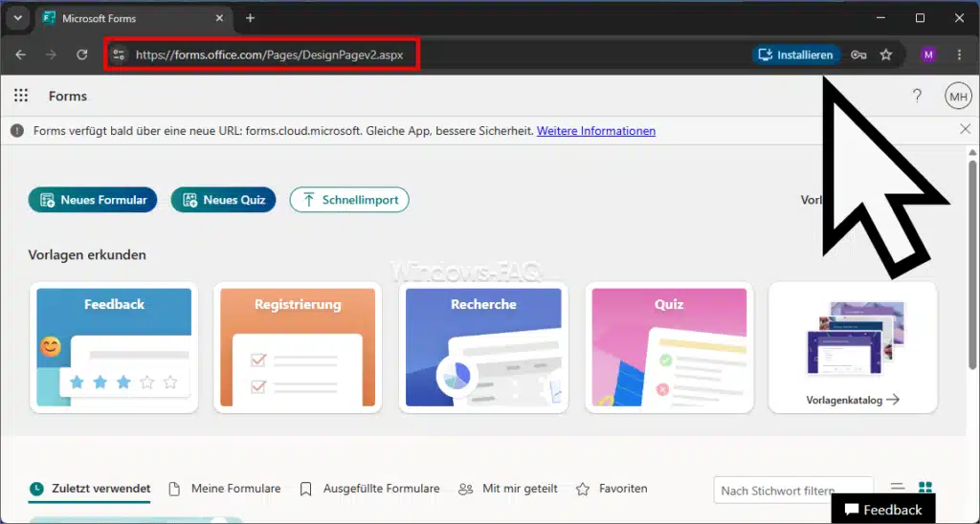Switch to the Meine Formulare tab
Viewport: 980px width, 524px height.
(225, 489)
